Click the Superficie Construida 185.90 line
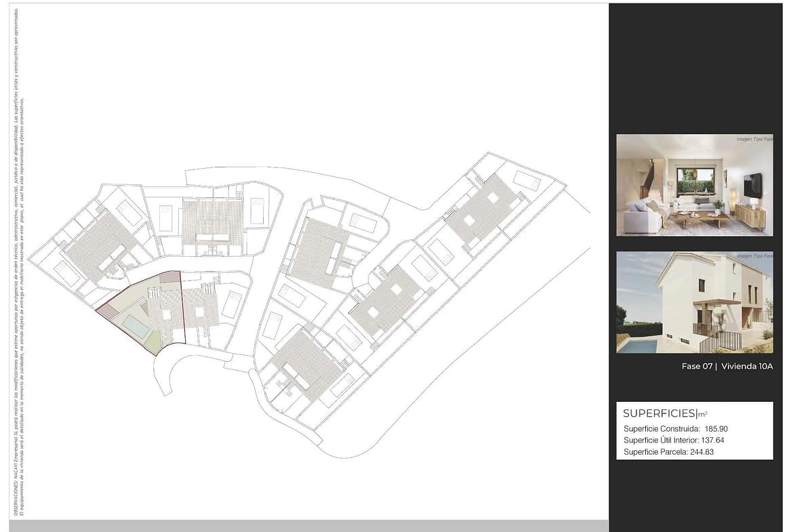 click(675, 429)
